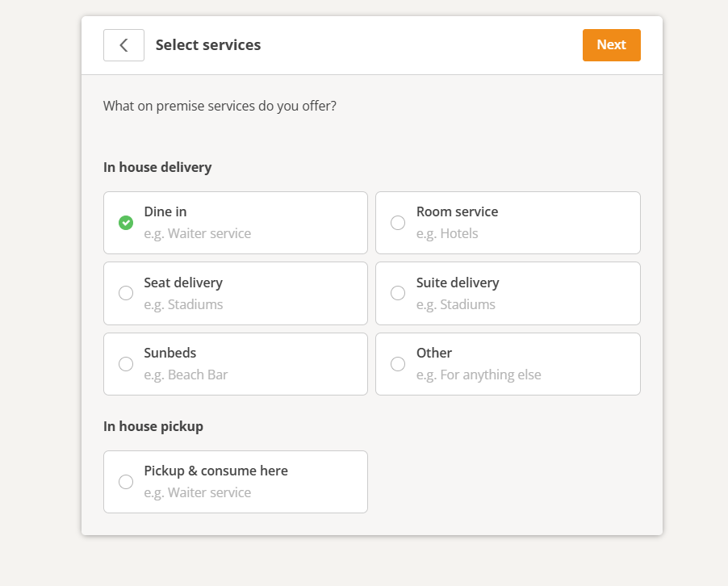Screen dimensions: 728x586
Task: Click the Suite delivery label text
Action: point(458,283)
